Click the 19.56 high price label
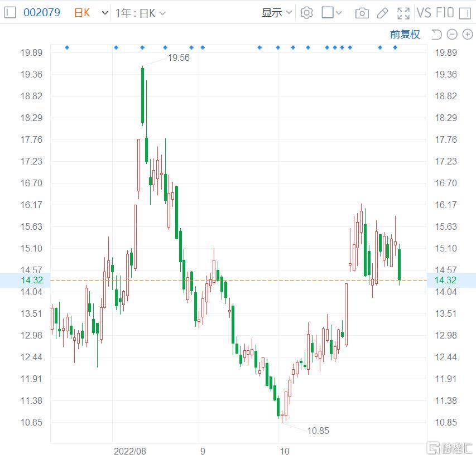The width and height of the screenshot is (476, 459). click(x=179, y=57)
